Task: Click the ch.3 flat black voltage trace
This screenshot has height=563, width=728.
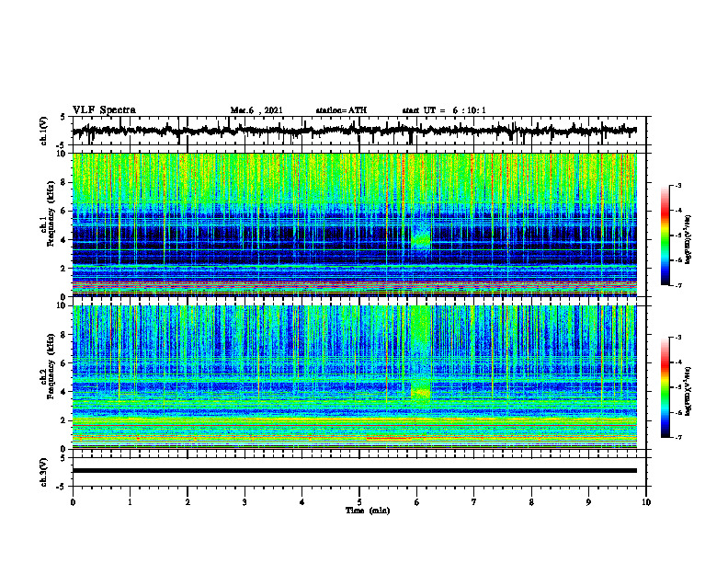Action: coord(354,471)
